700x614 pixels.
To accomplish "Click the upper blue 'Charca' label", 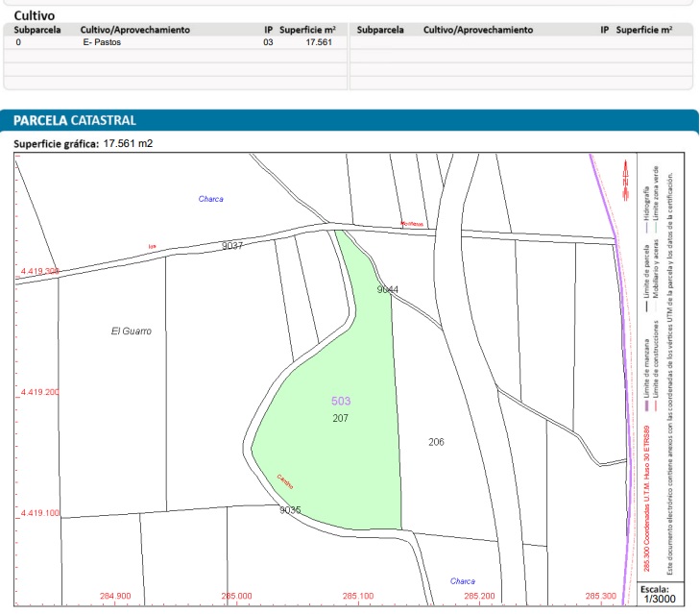I will pos(210,199).
